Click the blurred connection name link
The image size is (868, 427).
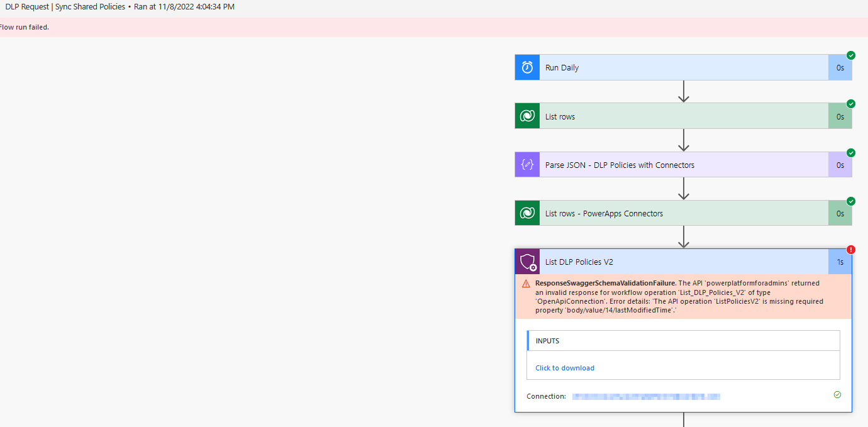pos(646,396)
